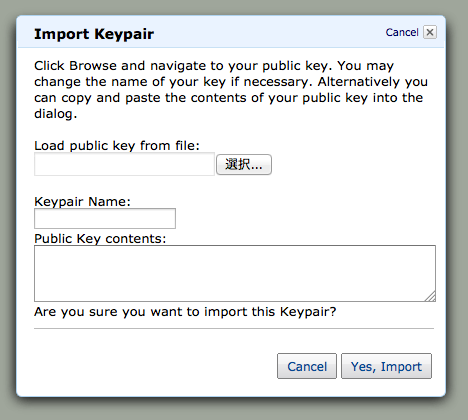Click the text area resize grip corner
Image resolution: width=468 pixels, height=420 pixels.
coord(431,297)
